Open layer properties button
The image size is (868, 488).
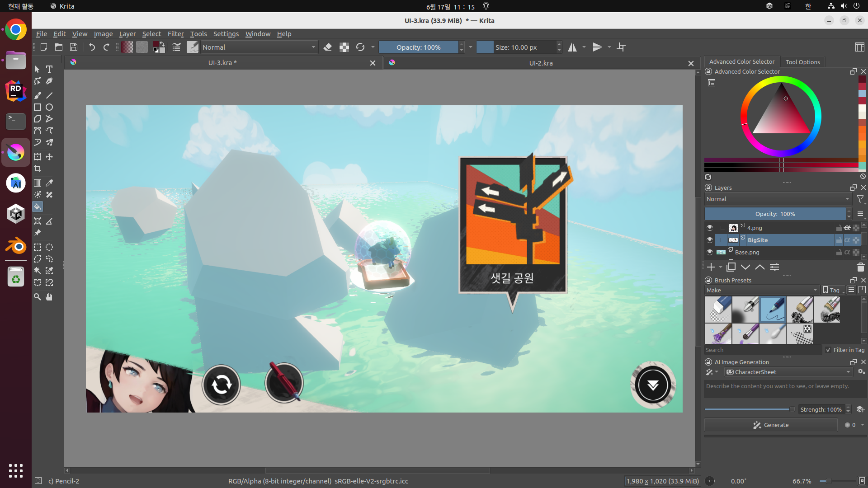coord(774,267)
